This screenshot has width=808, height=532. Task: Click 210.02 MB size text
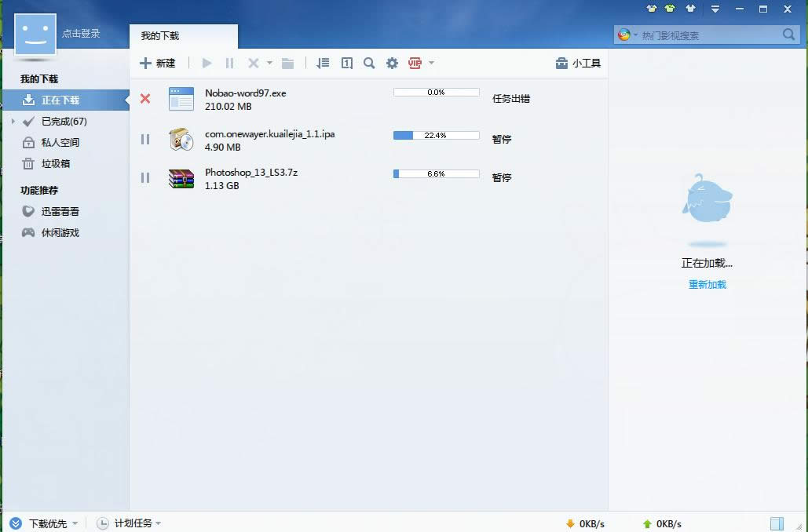tap(229, 107)
